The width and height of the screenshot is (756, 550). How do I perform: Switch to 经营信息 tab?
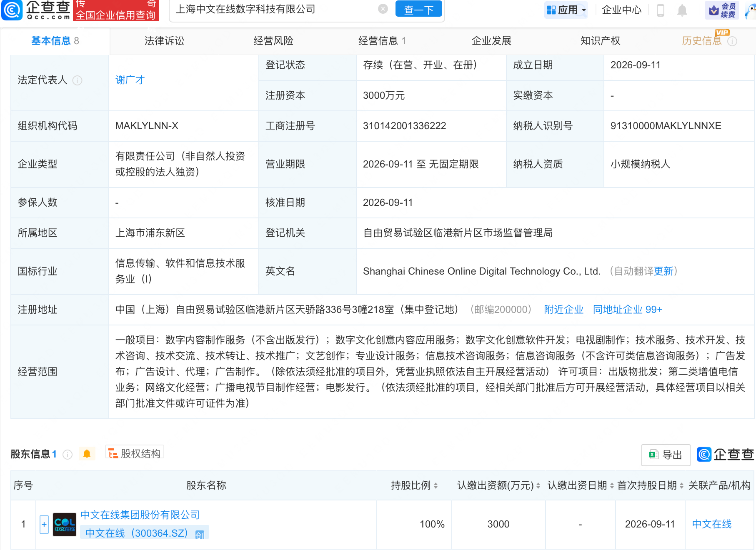tap(382, 41)
